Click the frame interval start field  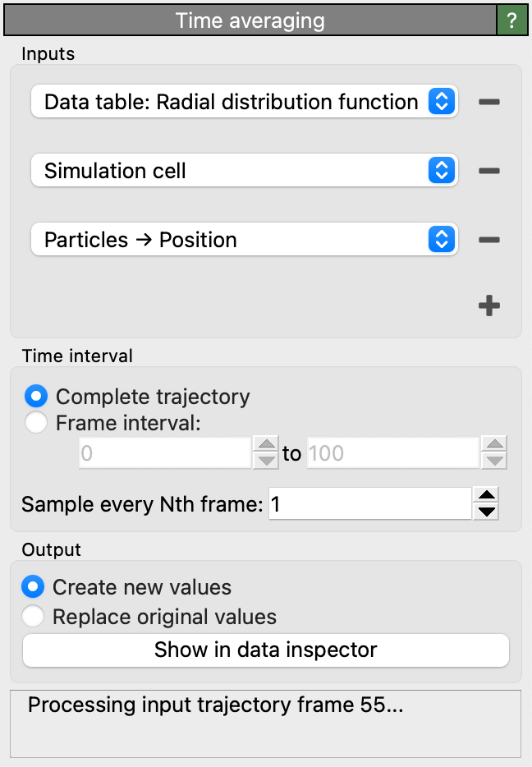pyautogui.click(x=164, y=452)
